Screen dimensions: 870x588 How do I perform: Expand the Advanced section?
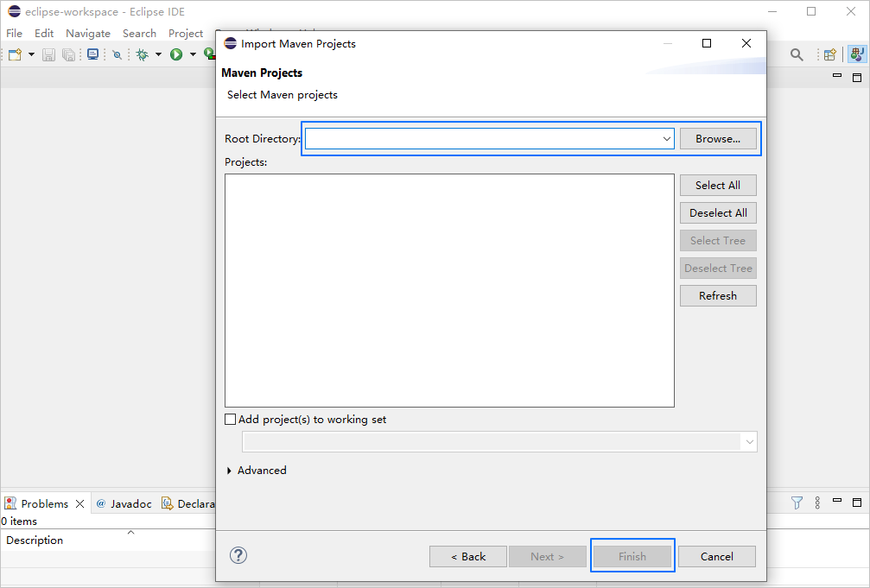229,471
